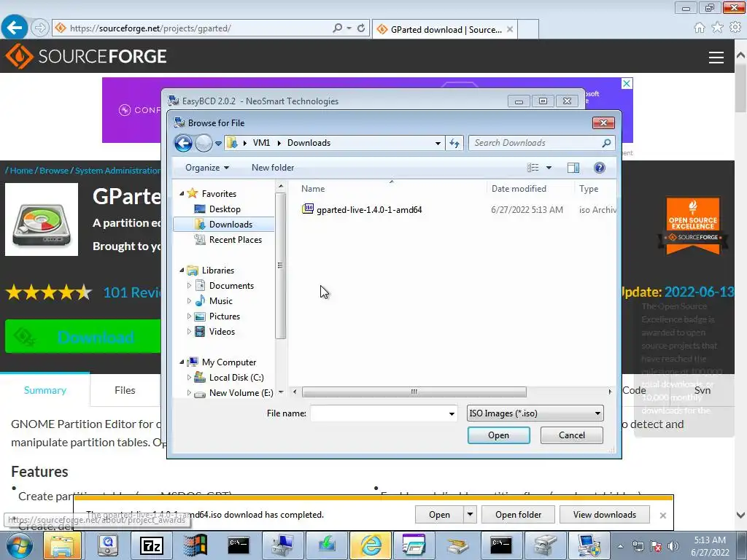Screen dimensions: 747x560
Task: Collapse the Favorites tree group
Action: (x=182, y=194)
